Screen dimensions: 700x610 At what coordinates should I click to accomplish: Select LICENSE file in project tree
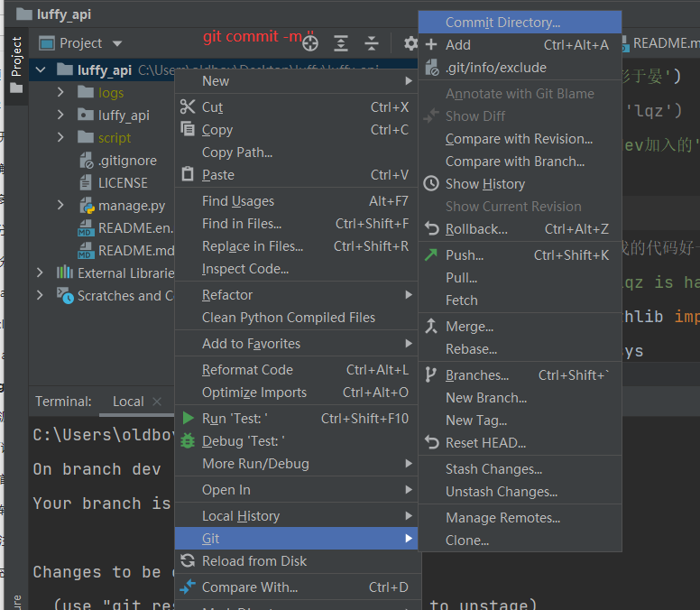tap(123, 182)
